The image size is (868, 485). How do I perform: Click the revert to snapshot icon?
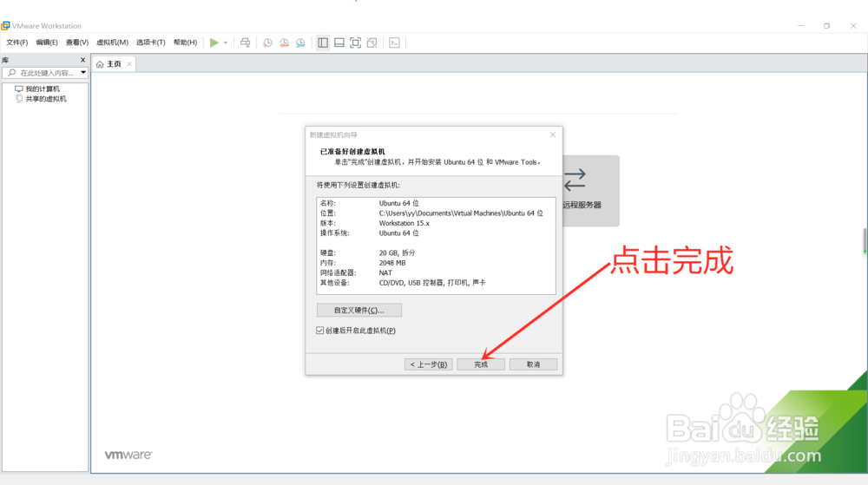(x=284, y=43)
